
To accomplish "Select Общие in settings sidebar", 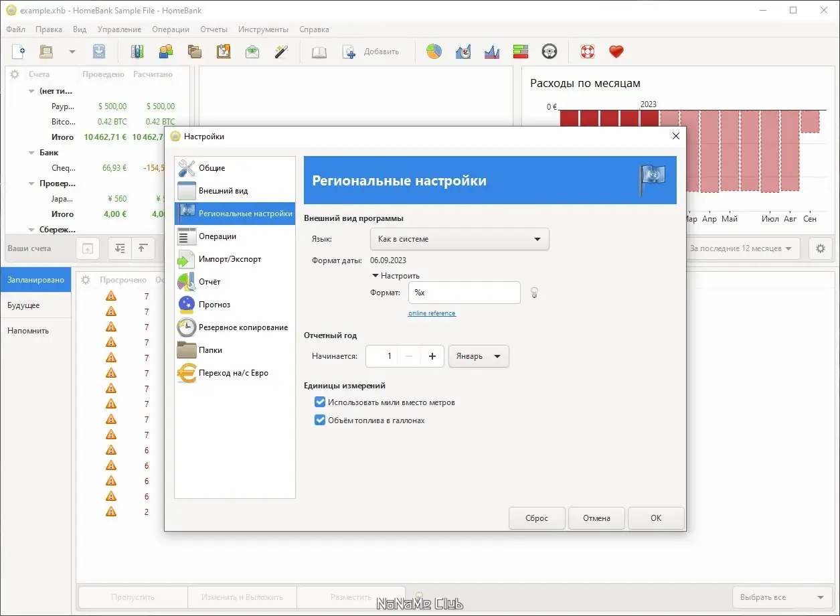I will pos(235,168).
